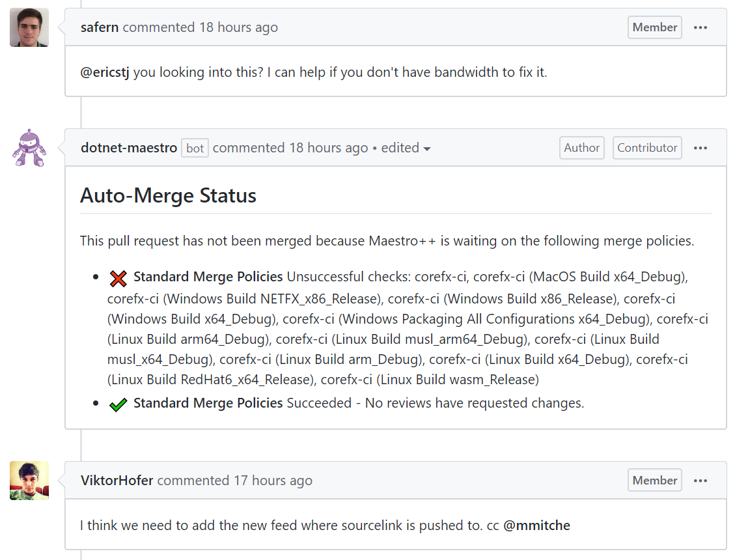
Task: Open the dotnet-maestro comment kebab menu
Action: coord(700,148)
